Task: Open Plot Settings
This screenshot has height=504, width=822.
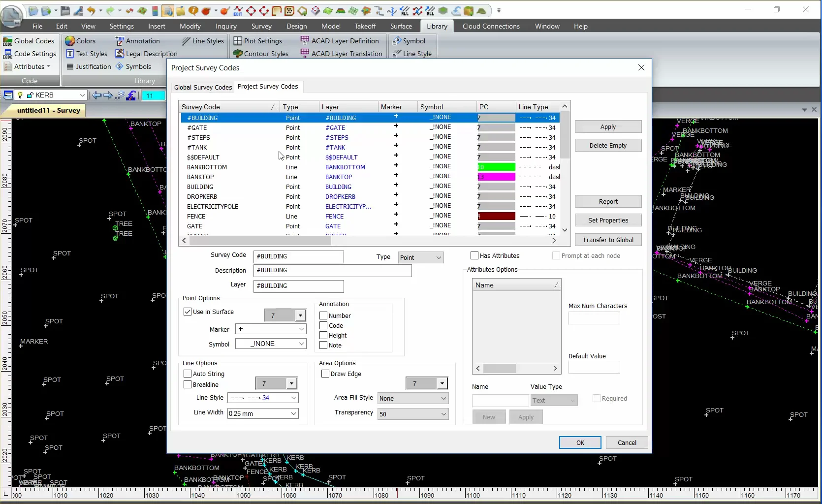Action: (x=260, y=41)
